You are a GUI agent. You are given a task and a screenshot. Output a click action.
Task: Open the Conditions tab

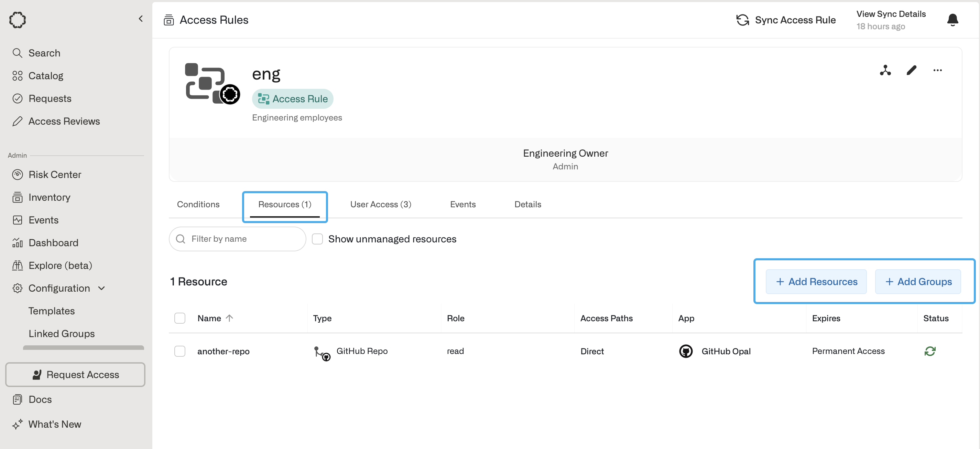coord(198,205)
